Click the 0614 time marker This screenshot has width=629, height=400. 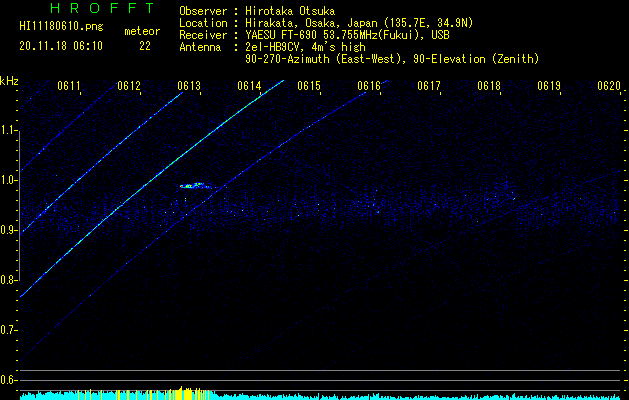[x=249, y=86]
